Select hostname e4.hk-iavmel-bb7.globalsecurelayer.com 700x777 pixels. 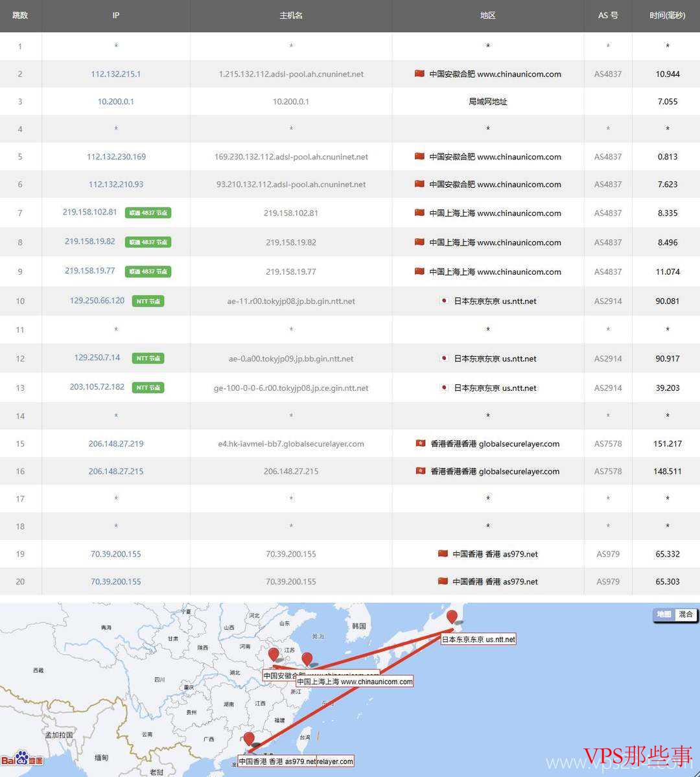[291, 443]
